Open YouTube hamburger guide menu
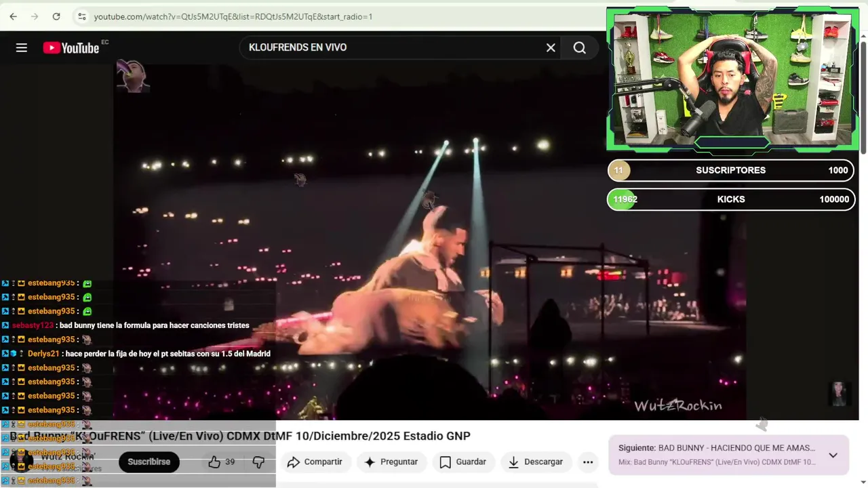This screenshot has width=868, height=488. (x=22, y=47)
